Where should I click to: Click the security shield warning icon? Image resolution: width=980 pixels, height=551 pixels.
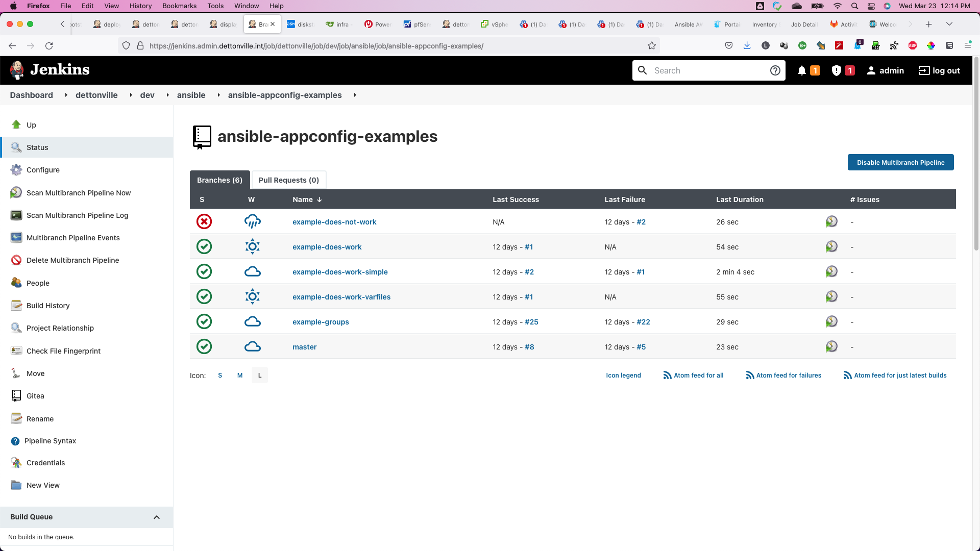[836, 70]
